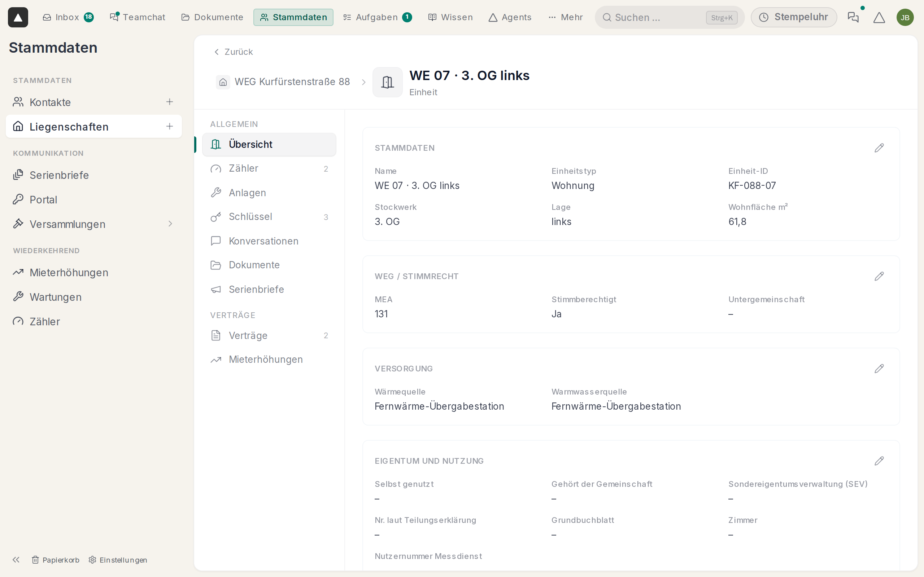The width and height of the screenshot is (924, 577).
Task: Open the JB user avatar
Action: tap(905, 17)
